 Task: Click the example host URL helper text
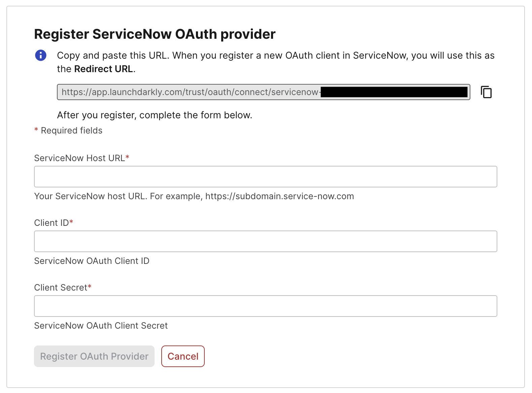[194, 196]
